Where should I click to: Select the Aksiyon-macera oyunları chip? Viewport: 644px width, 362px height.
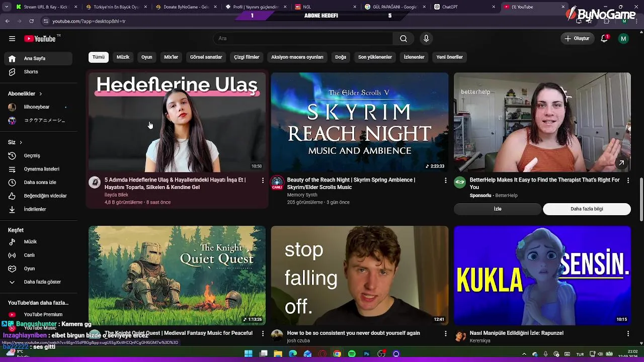point(297,57)
